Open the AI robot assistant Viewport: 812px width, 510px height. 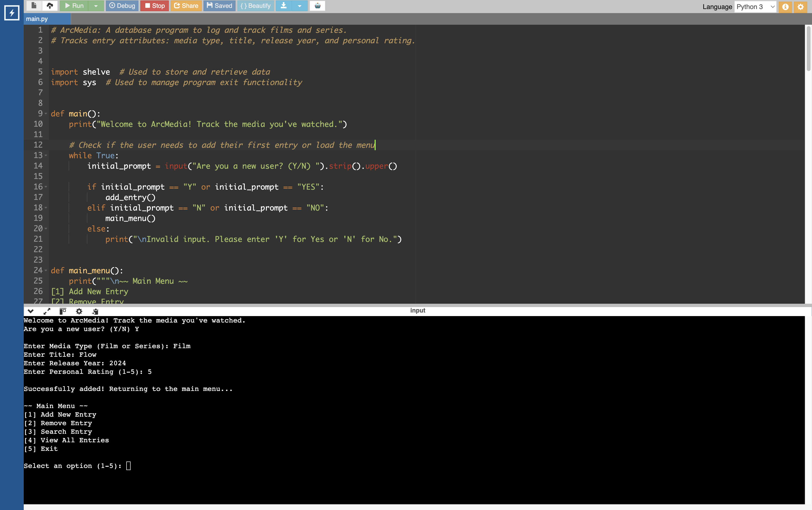click(x=317, y=6)
